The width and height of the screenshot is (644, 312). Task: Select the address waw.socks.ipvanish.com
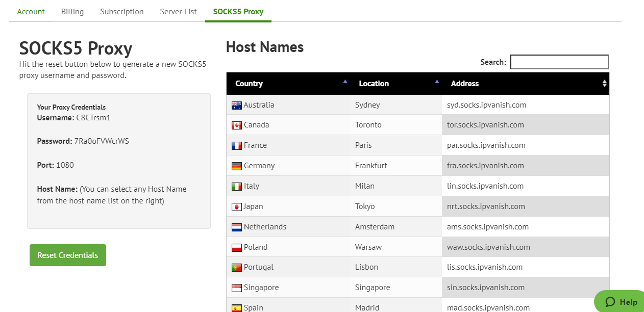pos(488,247)
